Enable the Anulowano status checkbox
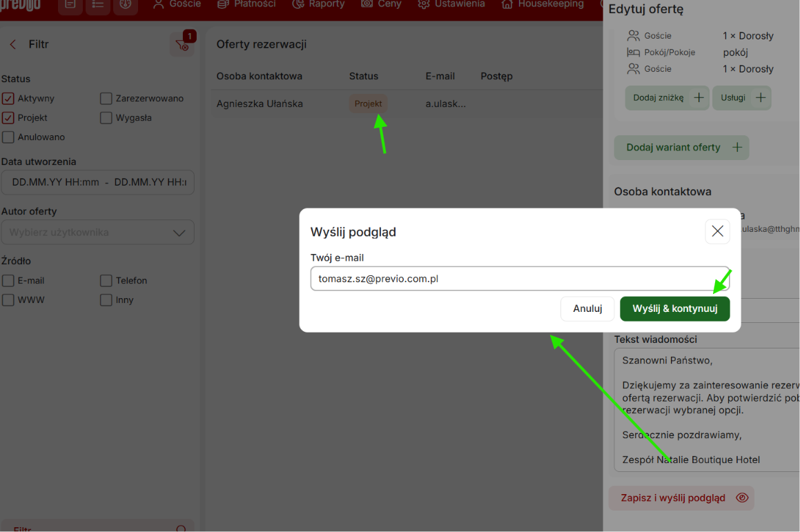Image resolution: width=800 pixels, height=532 pixels. 8,137
